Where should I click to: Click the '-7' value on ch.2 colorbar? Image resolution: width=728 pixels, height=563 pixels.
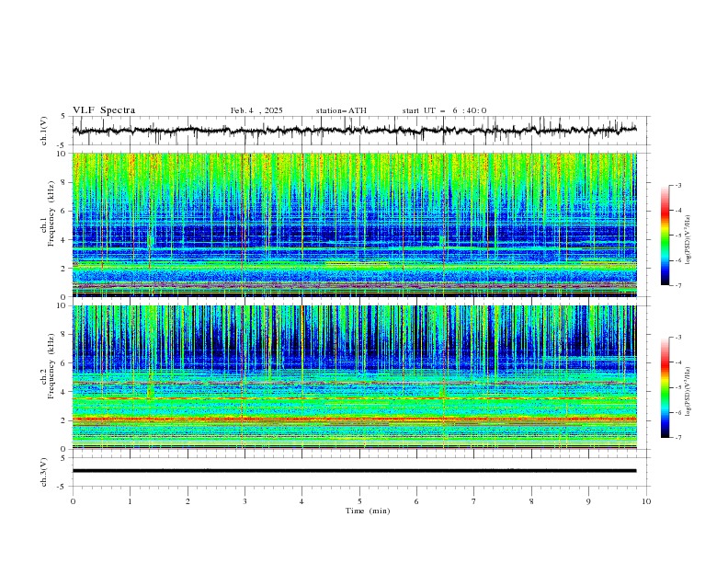click(677, 437)
